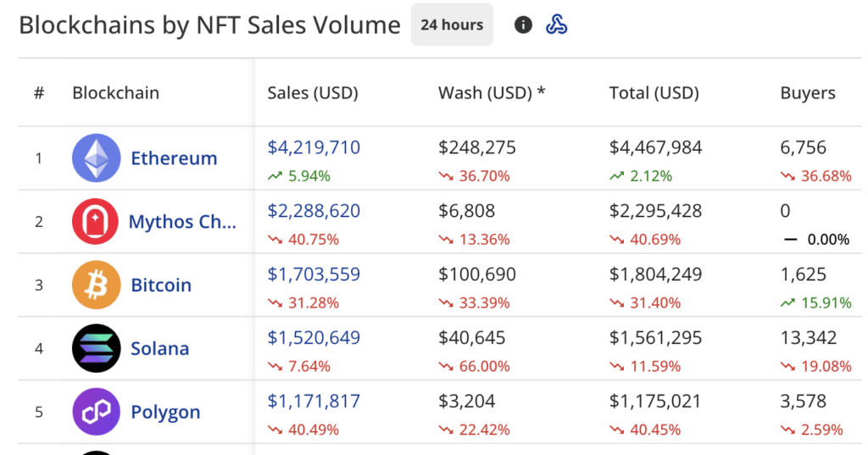Open the Polygon blockchain link

pos(165,413)
